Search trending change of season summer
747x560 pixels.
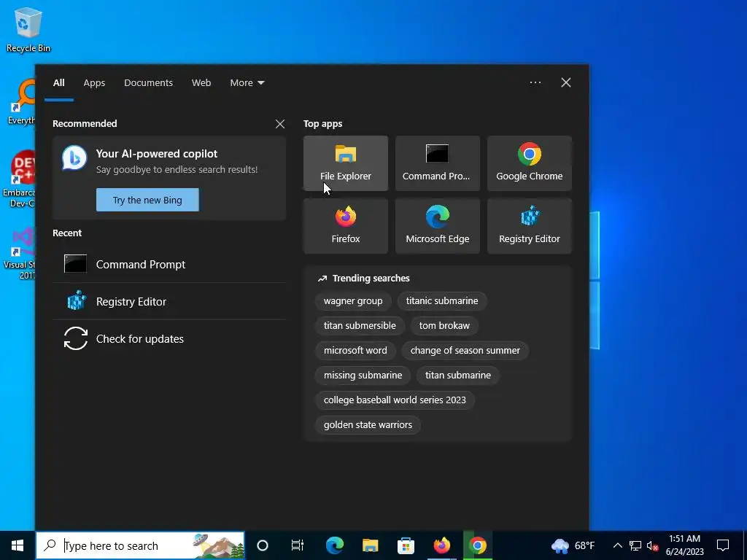pos(465,351)
